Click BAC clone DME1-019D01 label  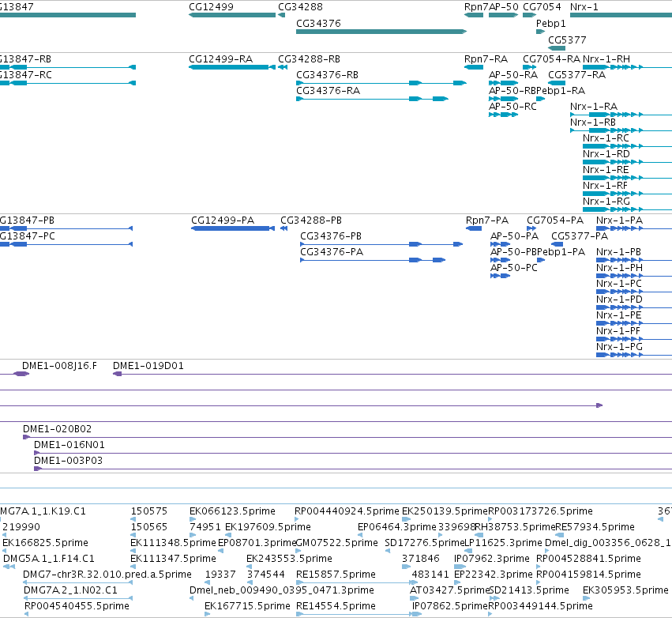[x=148, y=366]
